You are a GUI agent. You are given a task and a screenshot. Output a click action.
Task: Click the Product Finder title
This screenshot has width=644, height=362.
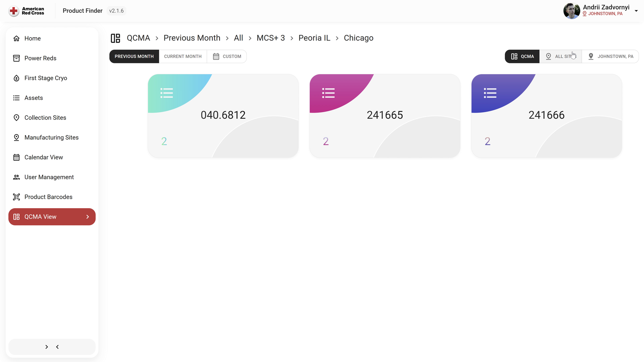[83, 11]
